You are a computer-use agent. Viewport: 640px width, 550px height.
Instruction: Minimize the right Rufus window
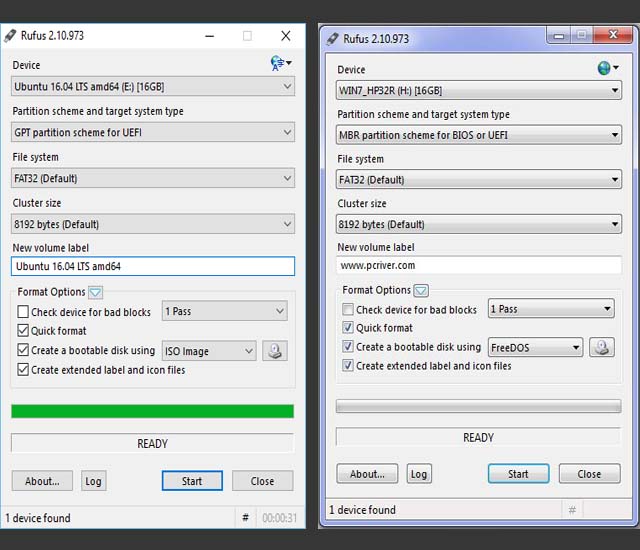pos(559,36)
